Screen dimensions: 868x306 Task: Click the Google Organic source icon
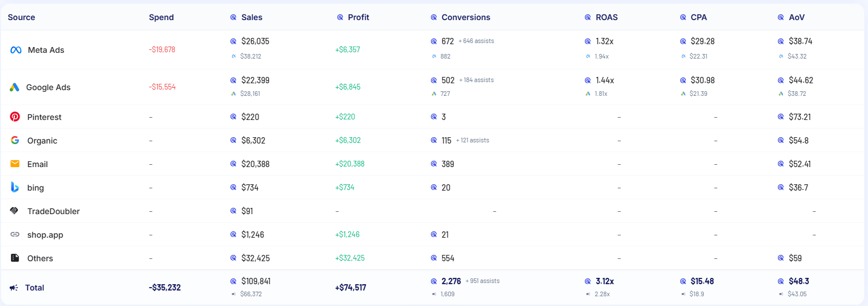(15, 141)
